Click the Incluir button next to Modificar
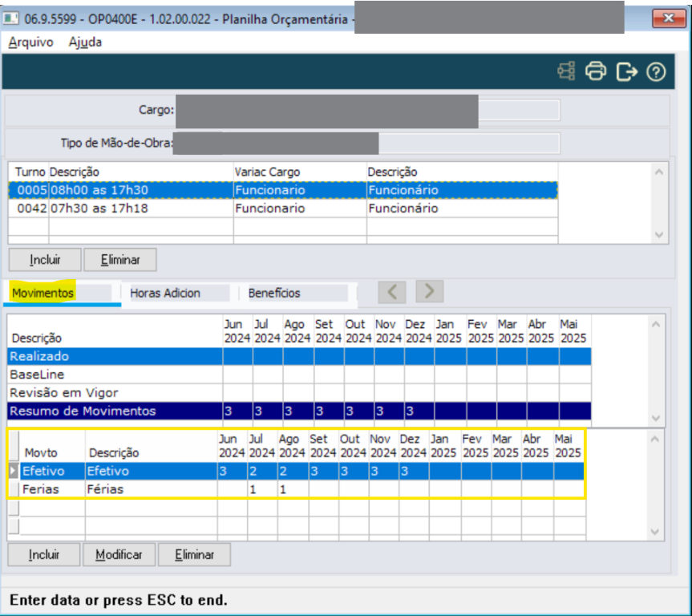Image resolution: width=692 pixels, height=616 pixels. pos(43,554)
